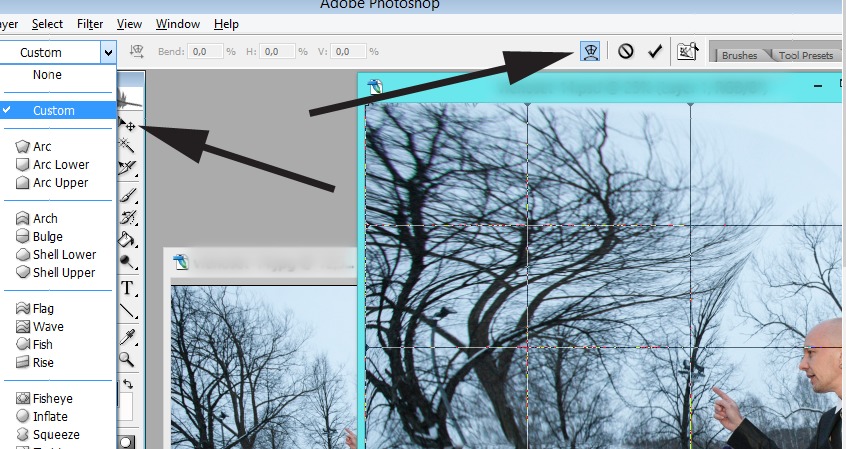Select the Type tool in the toolbox
Viewport: 846px width, 449px height.
128,288
